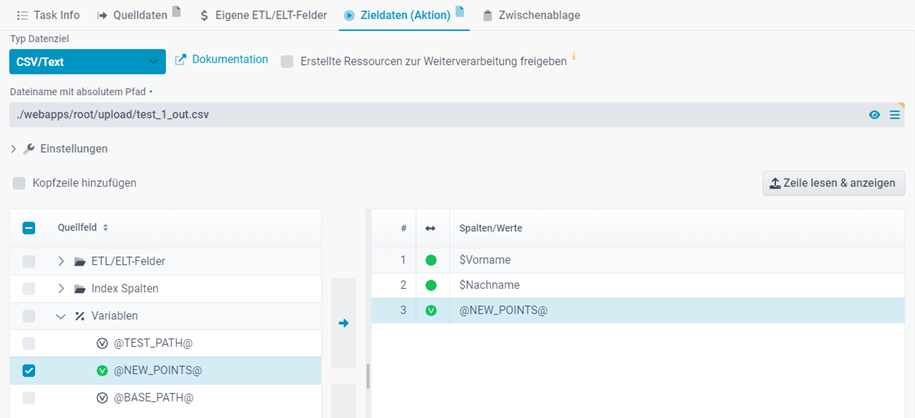This screenshot has width=915, height=418.
Task: Check the Variablen row checkbox
Action: click(x=29, y=316)
